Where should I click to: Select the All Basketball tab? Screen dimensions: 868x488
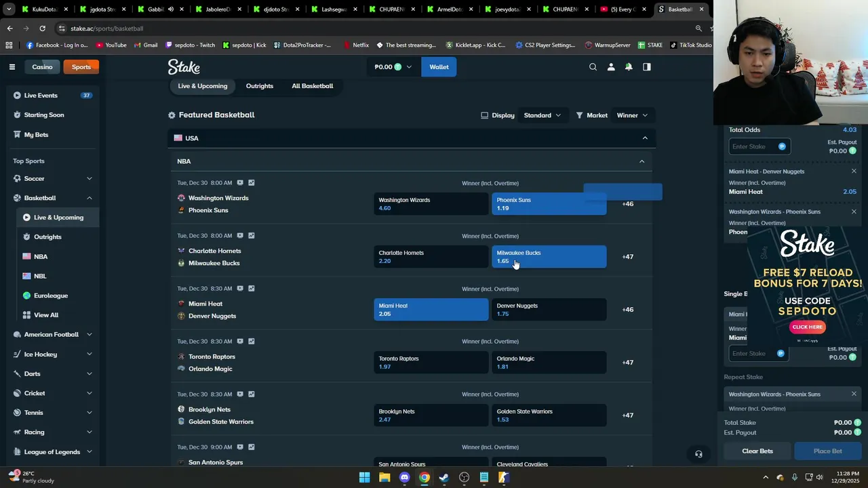313,86
